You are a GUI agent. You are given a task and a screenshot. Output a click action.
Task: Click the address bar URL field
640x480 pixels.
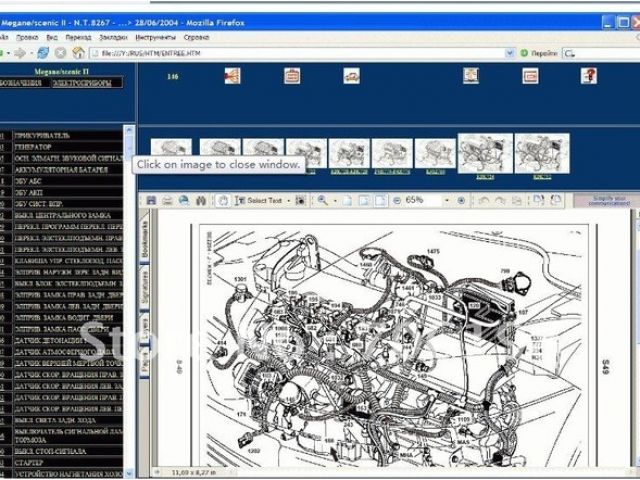click(300, 52)
